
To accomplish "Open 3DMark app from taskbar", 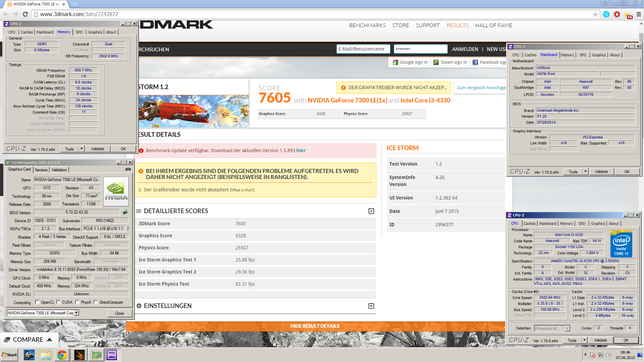I will tap(29, 355).
